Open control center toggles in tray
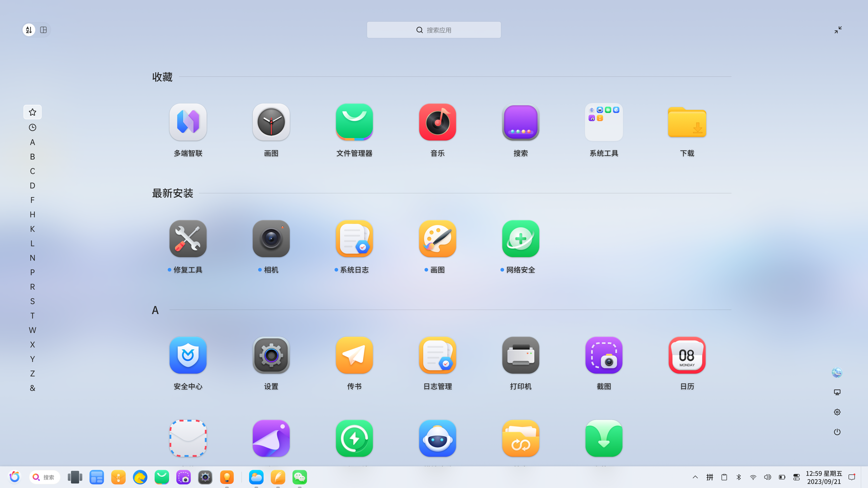The height and width of the screenshot is (488, 868). click(797, 477)
